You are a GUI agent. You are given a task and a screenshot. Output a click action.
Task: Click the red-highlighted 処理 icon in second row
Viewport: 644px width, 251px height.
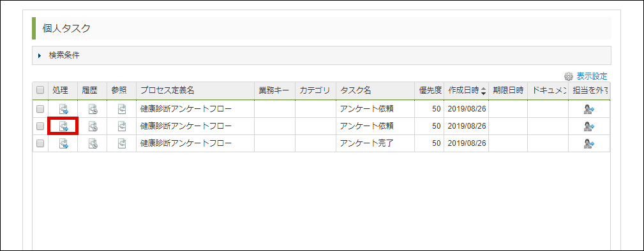(x=63, y=126)
